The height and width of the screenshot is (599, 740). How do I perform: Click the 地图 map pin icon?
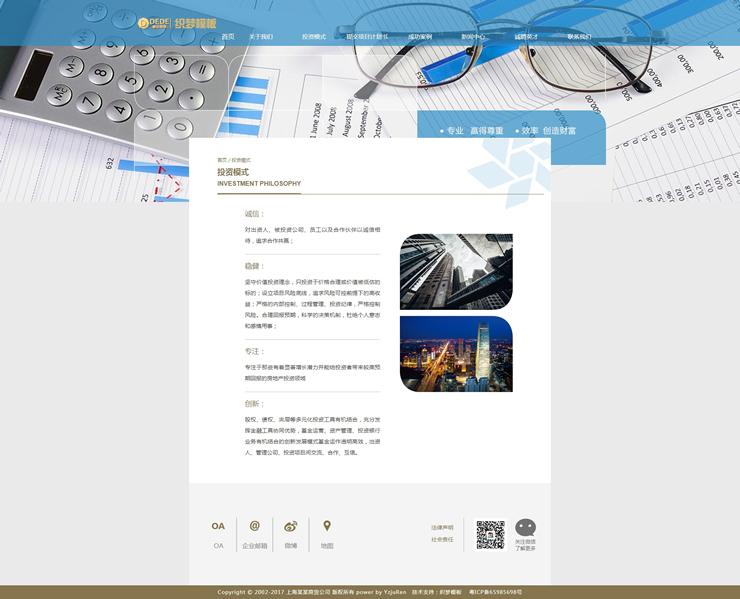click(327, 526)
